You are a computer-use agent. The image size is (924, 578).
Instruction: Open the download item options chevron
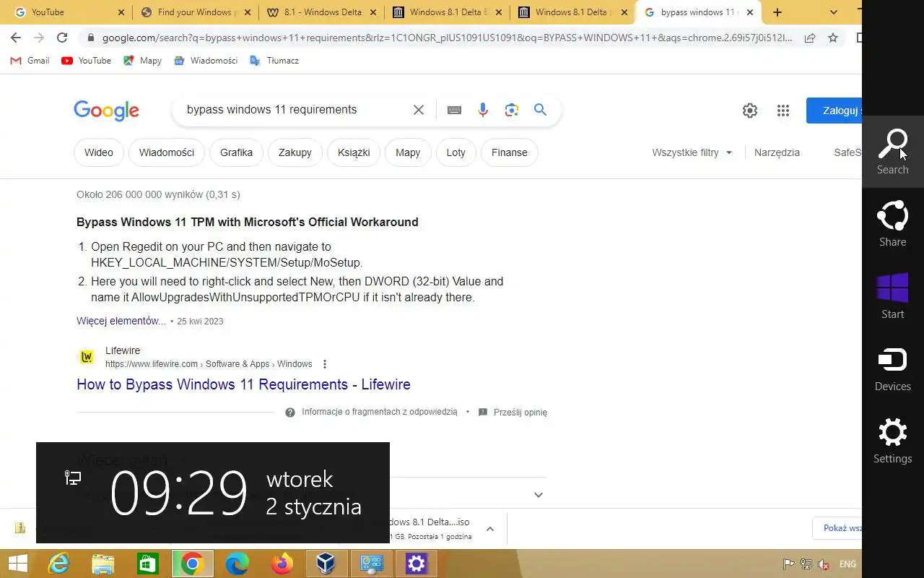click(489, 529)
